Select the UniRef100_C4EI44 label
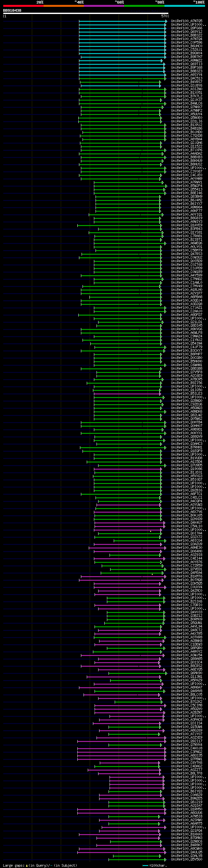Viewport: 208px width, 868px height. pyautogui.click(x=187, y=559)
